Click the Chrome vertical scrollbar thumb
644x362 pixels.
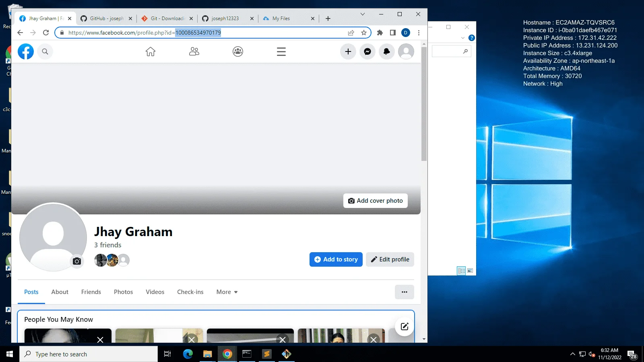(424, 104)
